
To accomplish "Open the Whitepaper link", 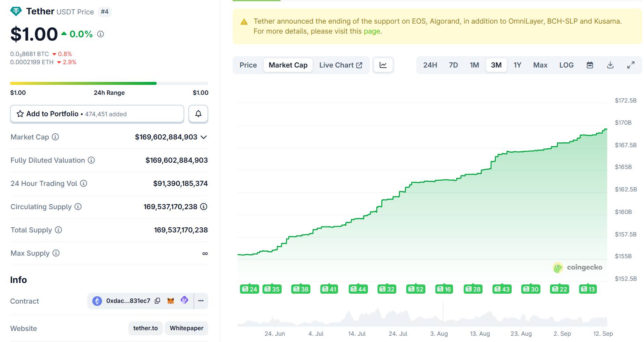I will 187,328.
